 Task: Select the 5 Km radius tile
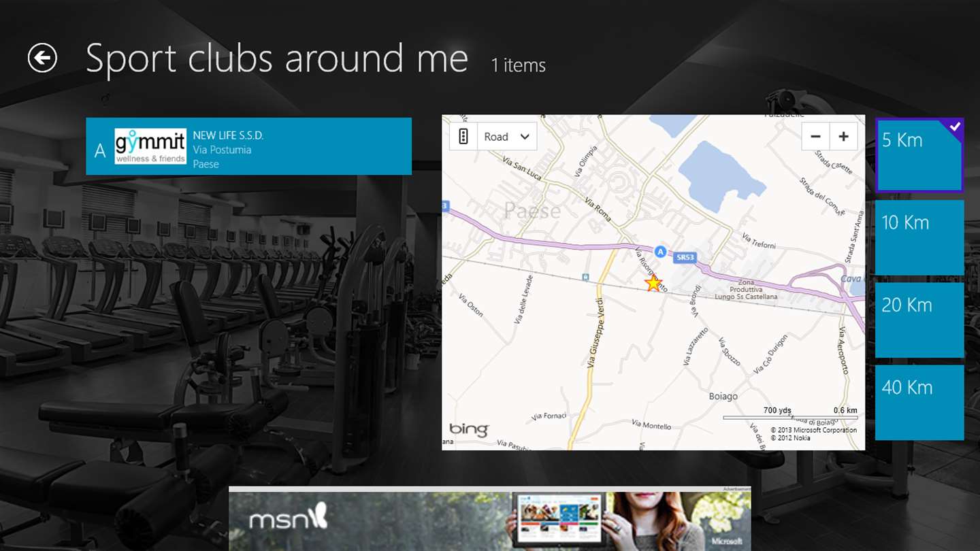(919, 155)
